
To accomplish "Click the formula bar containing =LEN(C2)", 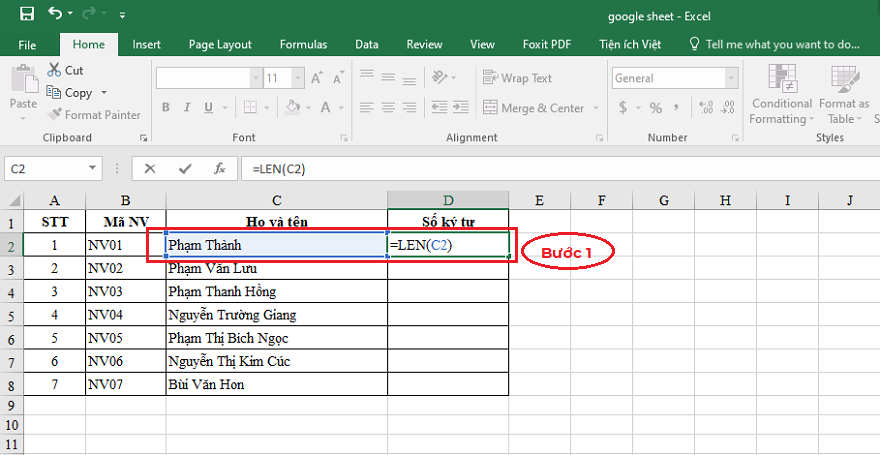I will click(560, 169).
